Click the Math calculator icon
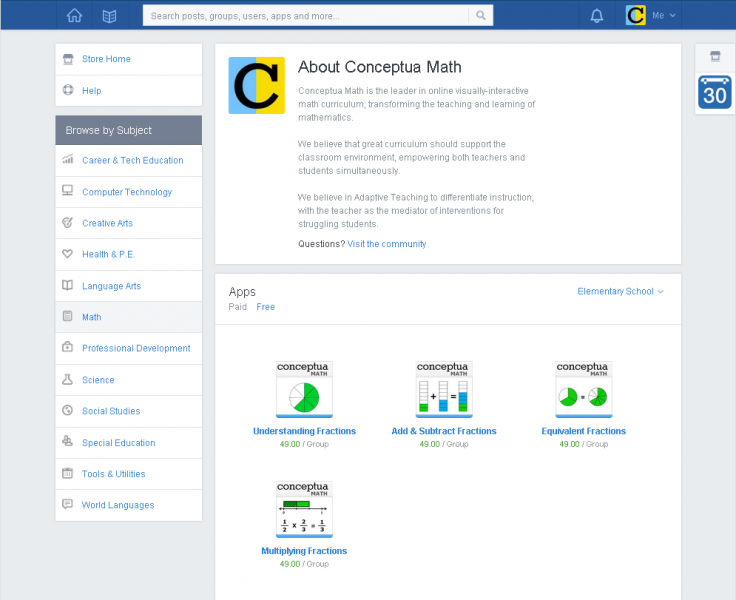736x600 pixels. point(68,316)
